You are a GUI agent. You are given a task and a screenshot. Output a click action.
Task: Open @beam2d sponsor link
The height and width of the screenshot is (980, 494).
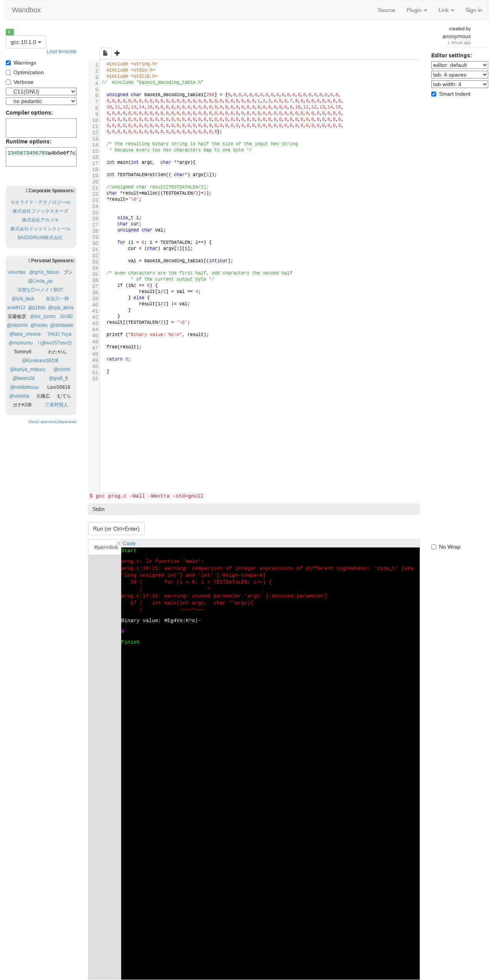[23, 378]
